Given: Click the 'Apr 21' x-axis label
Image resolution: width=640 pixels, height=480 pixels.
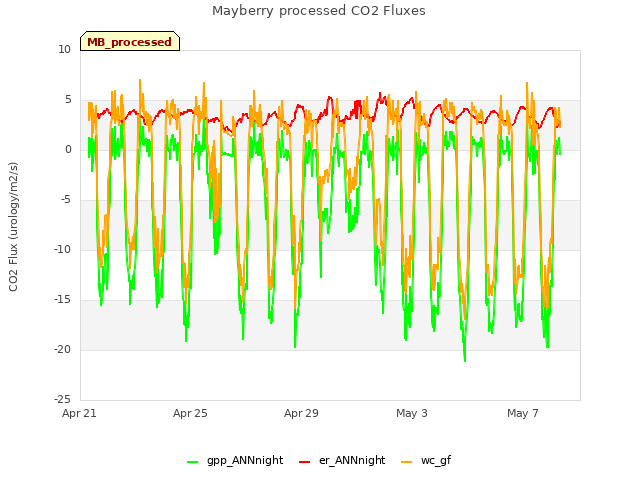Looking at the screenshot, I should point(79,413).
